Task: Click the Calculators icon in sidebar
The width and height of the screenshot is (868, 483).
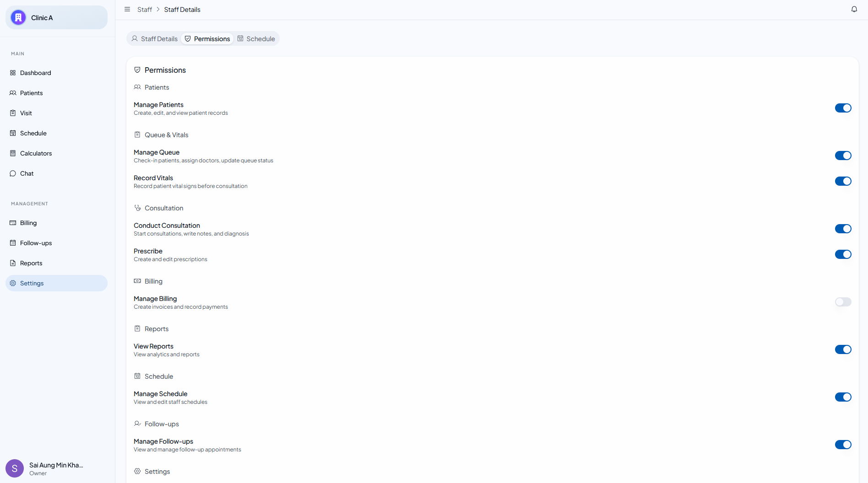Action: pyautogui.click(x=13, y=153)
